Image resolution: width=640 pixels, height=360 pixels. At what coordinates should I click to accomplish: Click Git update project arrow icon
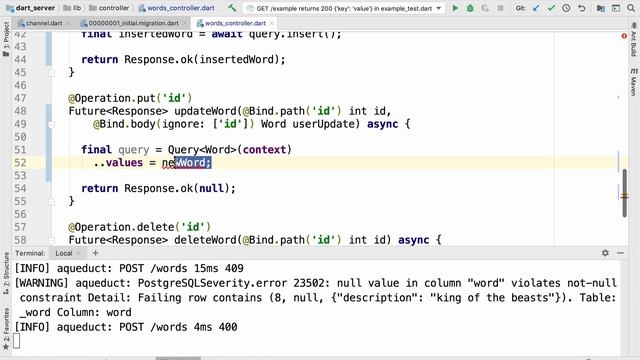tap(536, 8)
